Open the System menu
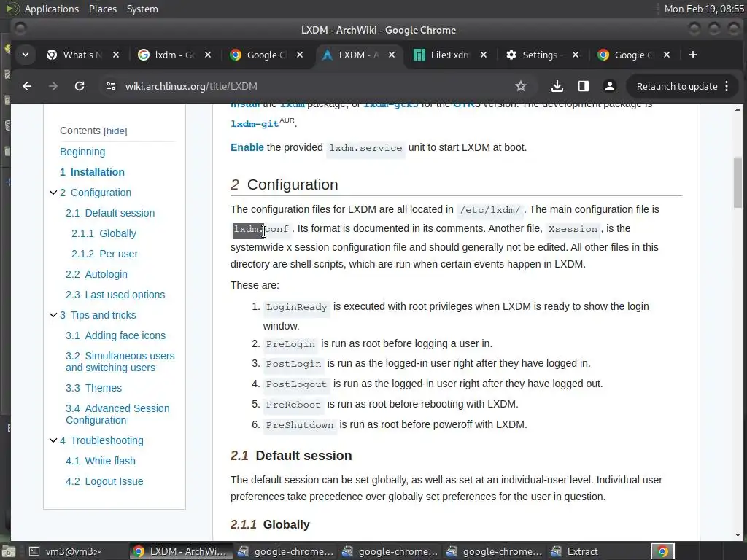This screenshot has width=747, height=560. point(142,9)
